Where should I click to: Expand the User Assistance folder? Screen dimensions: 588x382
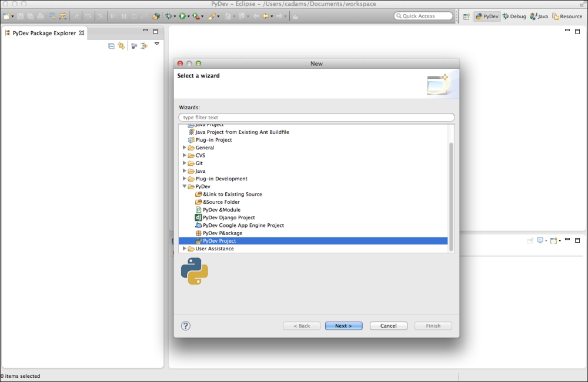[184, 249]
